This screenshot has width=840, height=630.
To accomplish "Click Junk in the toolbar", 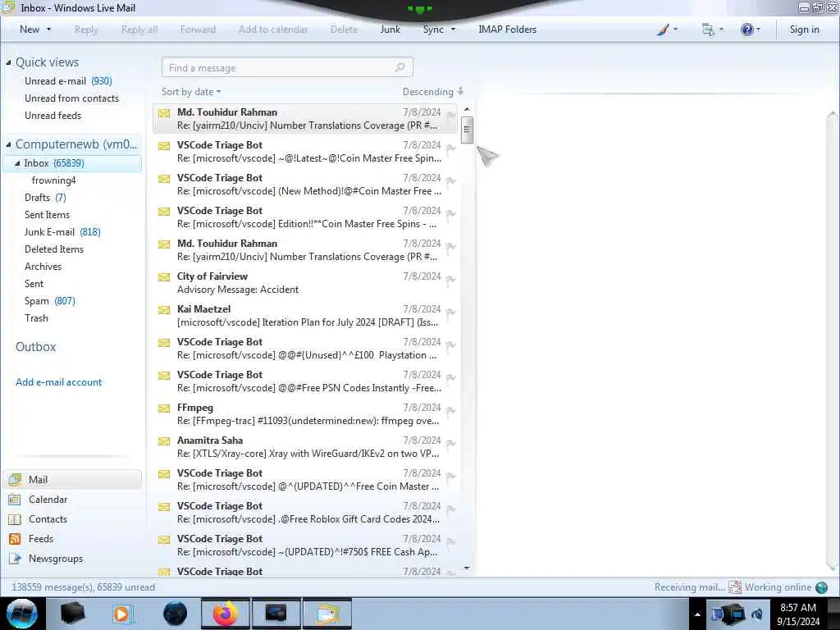I will (x=390, y=30).
